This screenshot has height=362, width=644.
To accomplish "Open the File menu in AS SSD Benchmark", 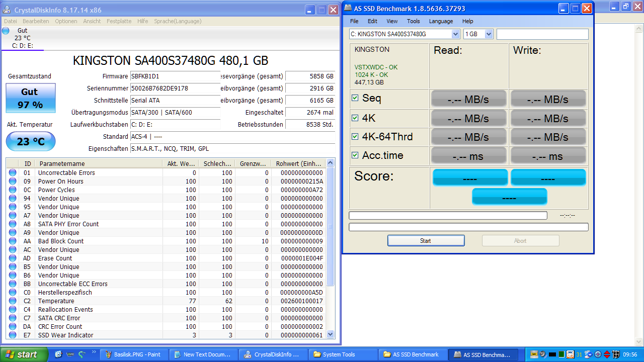I will tap(354, 21).
